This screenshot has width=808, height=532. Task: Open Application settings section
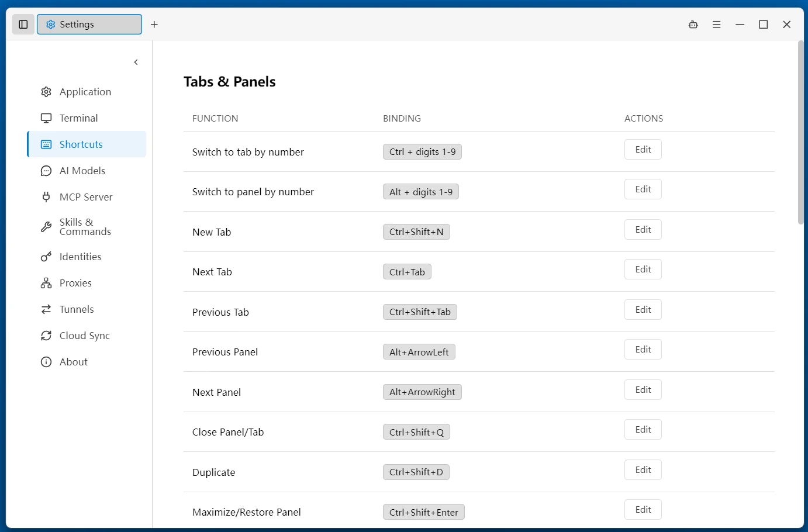87,92
